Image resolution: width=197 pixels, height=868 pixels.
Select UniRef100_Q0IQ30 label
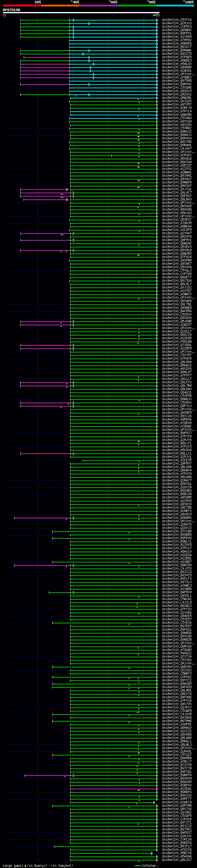click(177, 101)
